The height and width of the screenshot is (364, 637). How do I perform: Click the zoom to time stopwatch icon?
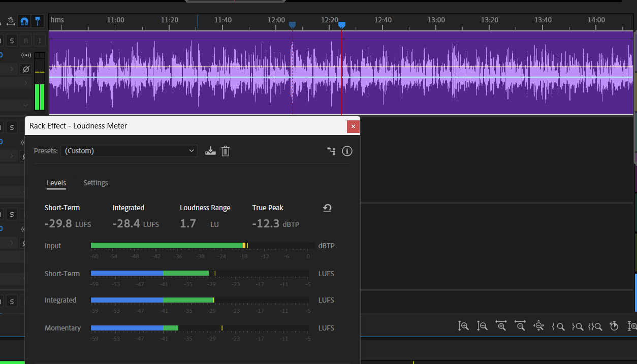pyautogui.click(x=614, y=326)
